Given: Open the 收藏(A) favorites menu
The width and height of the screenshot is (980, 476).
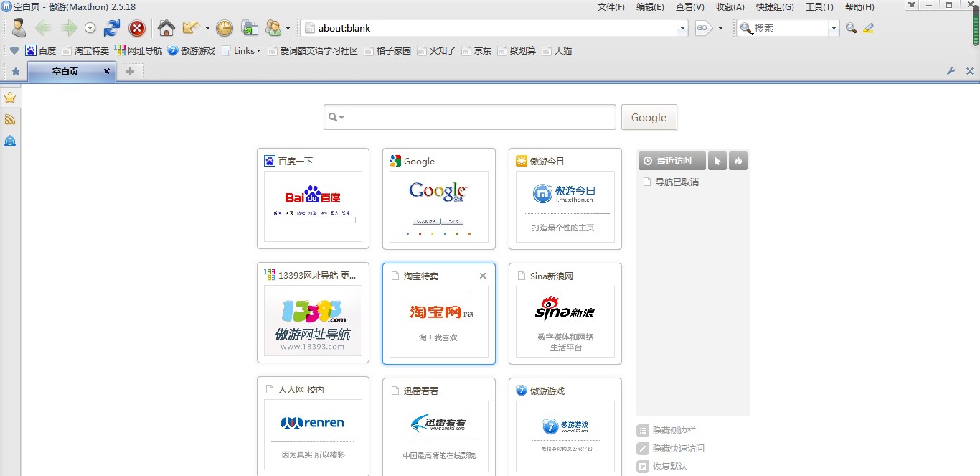Looking at the screenshot, I should [x=730, y=7].
